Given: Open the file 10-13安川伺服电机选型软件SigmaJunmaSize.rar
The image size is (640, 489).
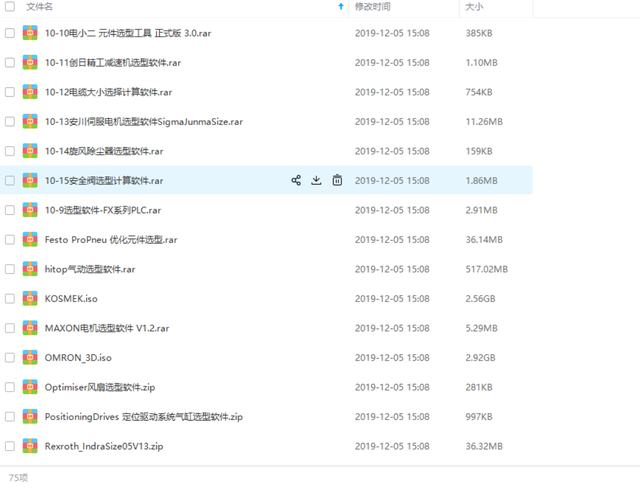Looking at the screenshot, I should [144, 122].
